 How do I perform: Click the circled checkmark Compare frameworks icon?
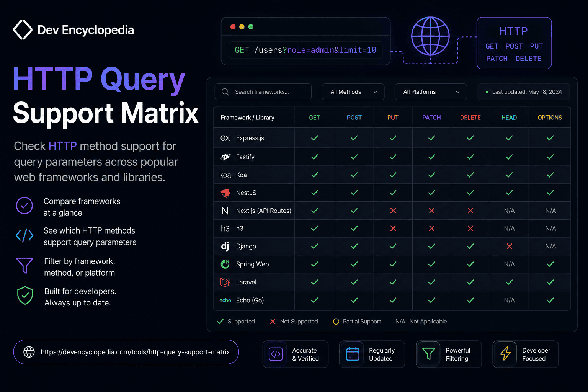24,206
